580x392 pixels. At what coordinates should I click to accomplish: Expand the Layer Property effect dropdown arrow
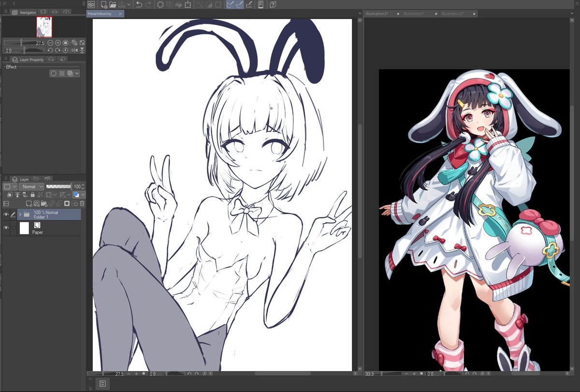77,73
